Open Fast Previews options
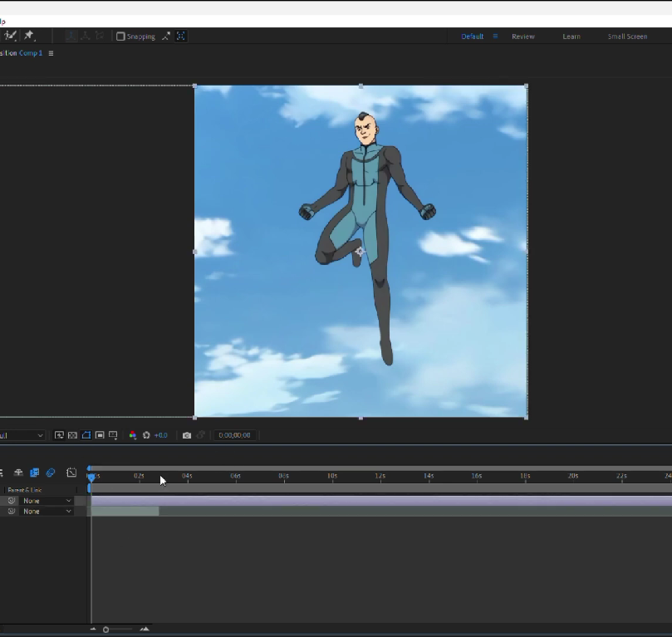 [x=59, y=435]
